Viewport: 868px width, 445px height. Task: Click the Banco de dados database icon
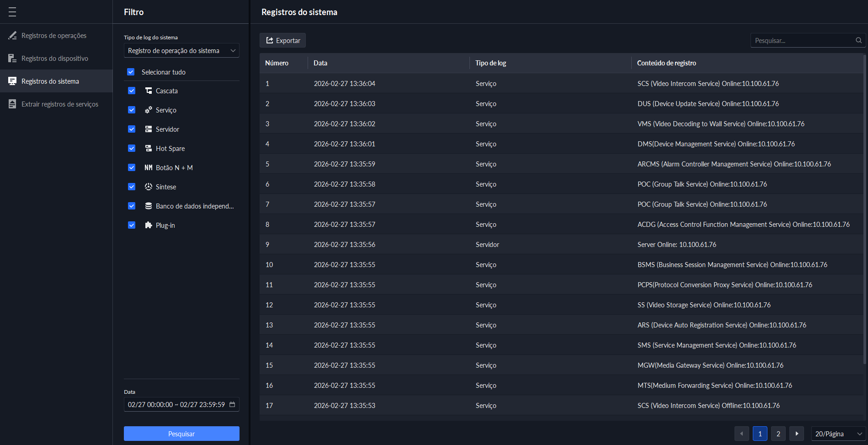click(149, 206)
